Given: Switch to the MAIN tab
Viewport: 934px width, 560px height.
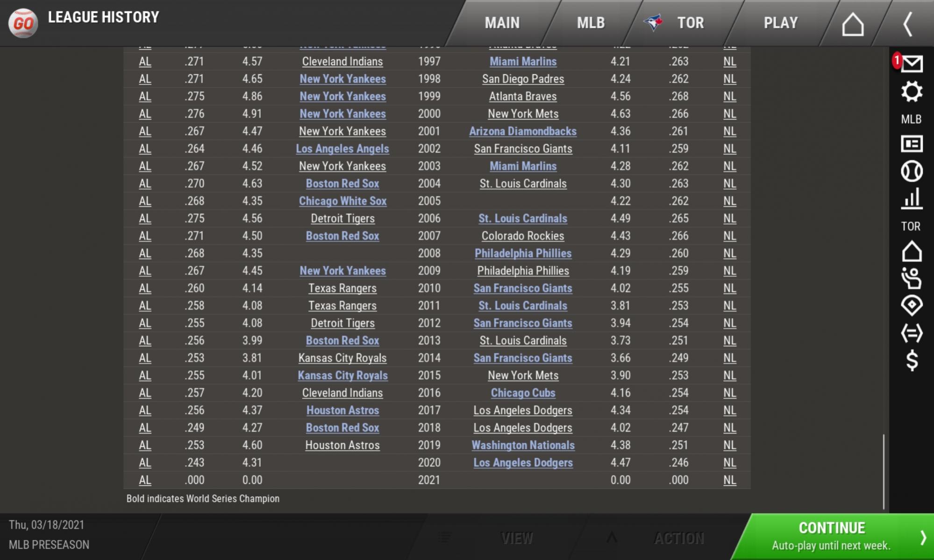Looking at the screenshot, I should pos(502,22).
